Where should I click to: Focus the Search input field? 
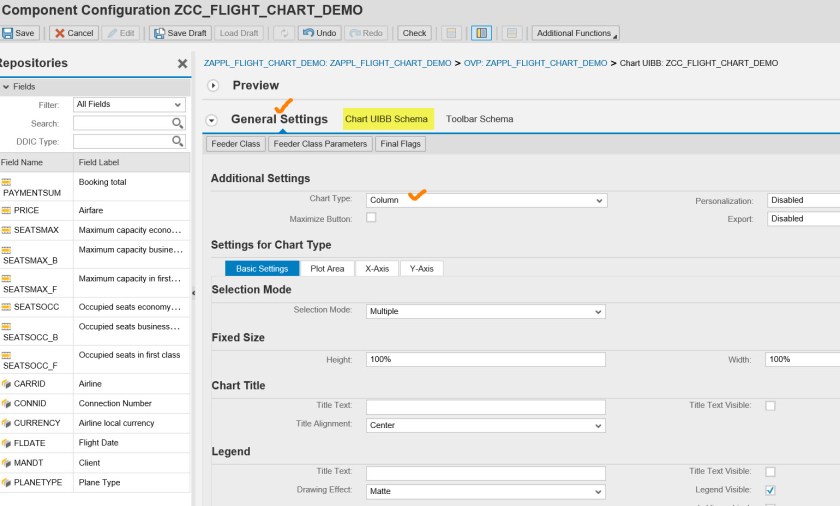[122, 123]
